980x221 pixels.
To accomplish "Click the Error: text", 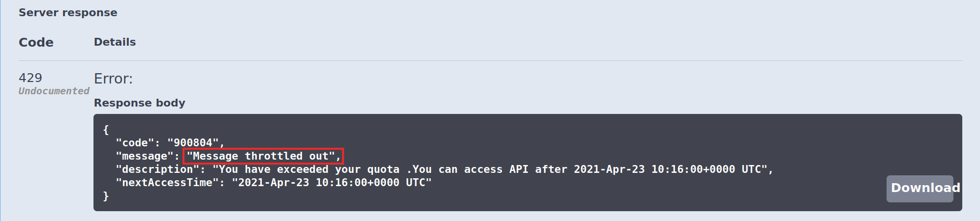I will [113, 79].
